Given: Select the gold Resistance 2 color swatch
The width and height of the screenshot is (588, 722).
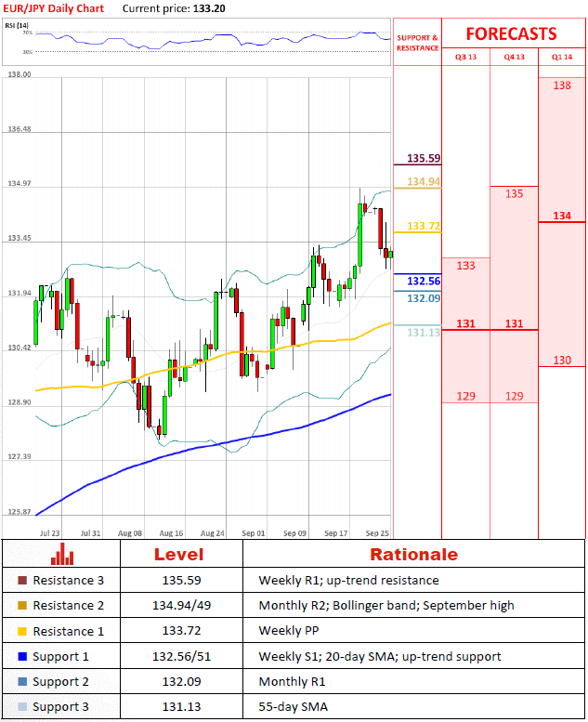Looking at the screenshot, I should point(22,606).
